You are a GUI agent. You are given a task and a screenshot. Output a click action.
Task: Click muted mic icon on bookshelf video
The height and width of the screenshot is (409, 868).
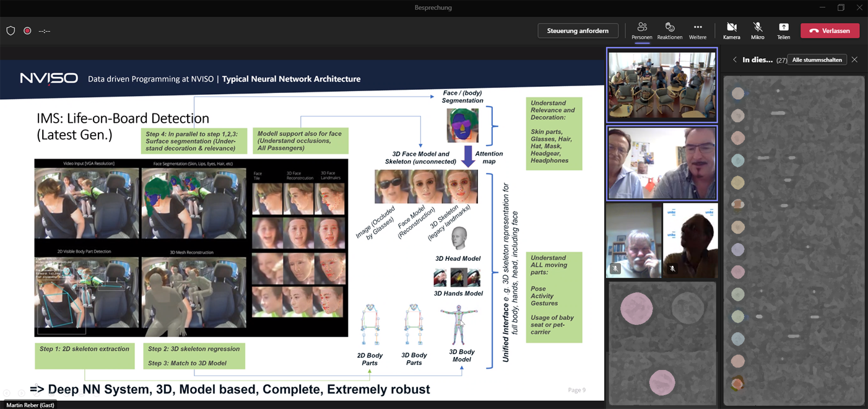tap(615, 269)
